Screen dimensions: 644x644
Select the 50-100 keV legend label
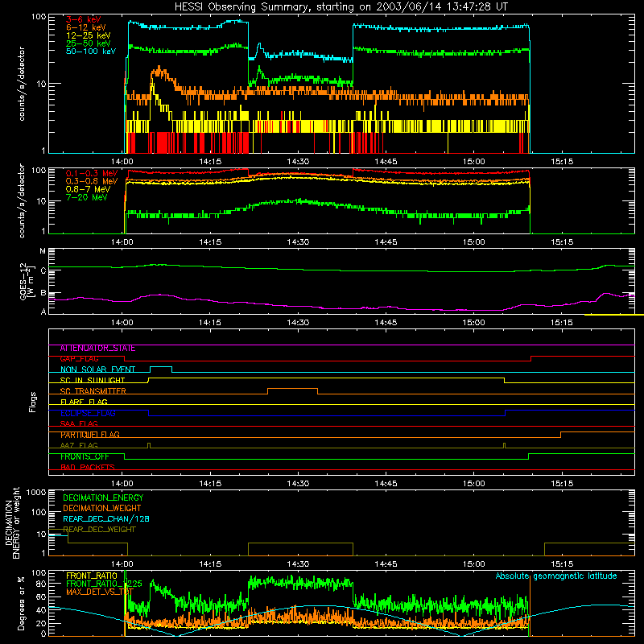click(x=90, y=52)
